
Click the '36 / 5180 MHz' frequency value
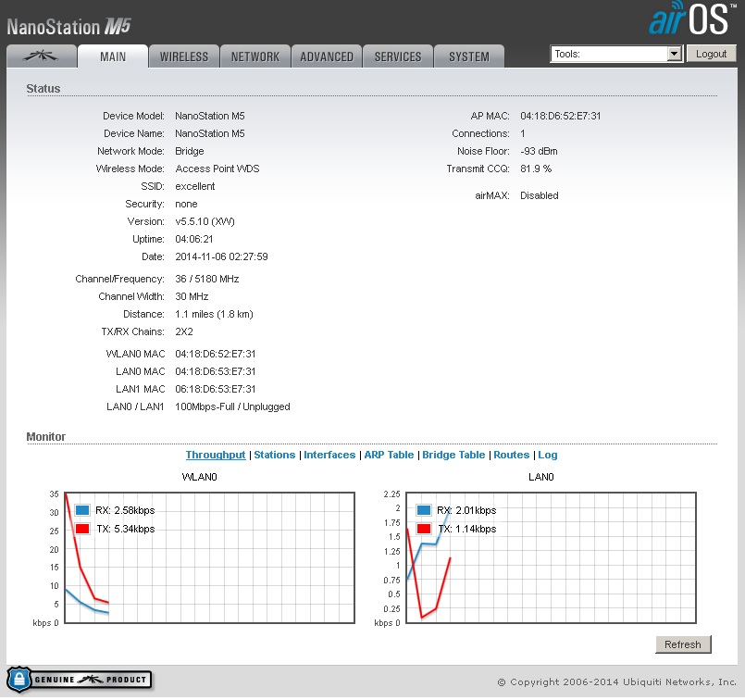[x=207, y=279]
